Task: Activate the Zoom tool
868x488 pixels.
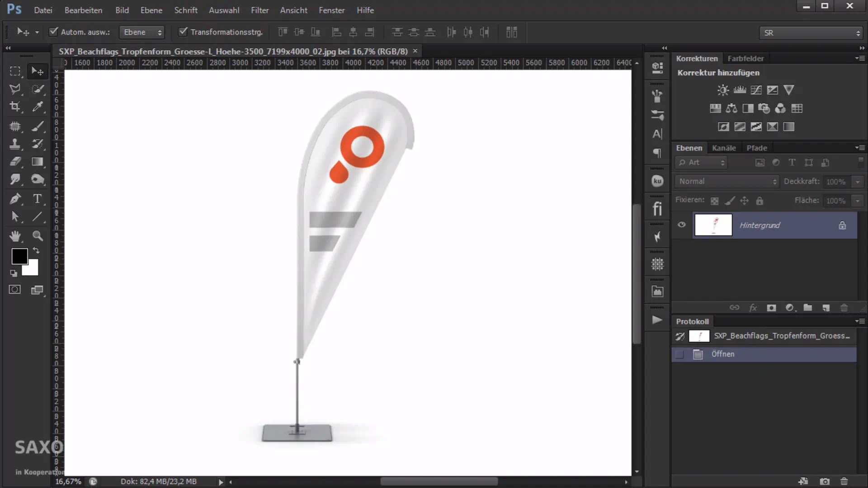Action: click(x=38, y=236)
